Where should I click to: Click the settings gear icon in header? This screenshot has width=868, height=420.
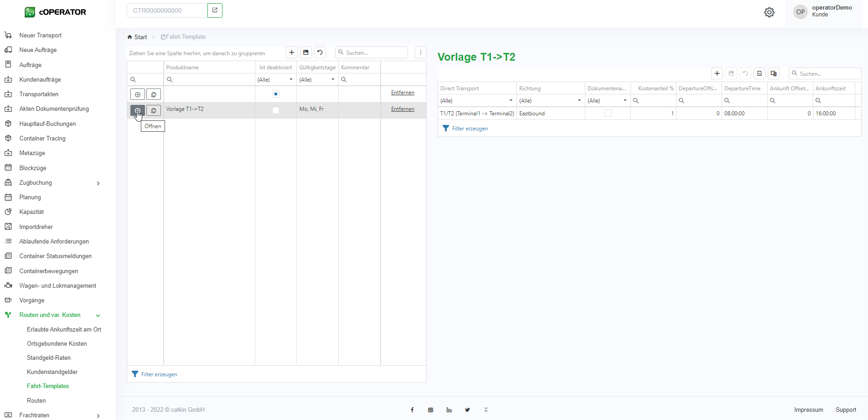click(x=769, y=12)
